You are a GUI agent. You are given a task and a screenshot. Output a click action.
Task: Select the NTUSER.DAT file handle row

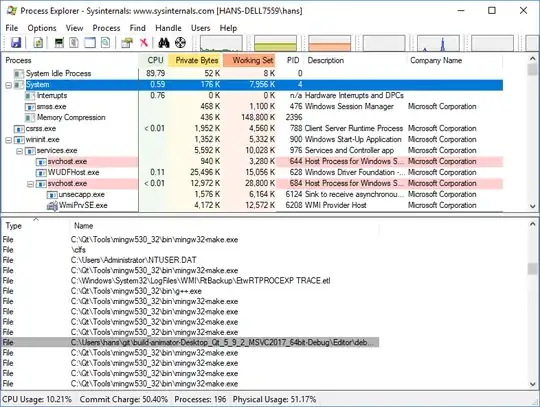pos(190,260)
